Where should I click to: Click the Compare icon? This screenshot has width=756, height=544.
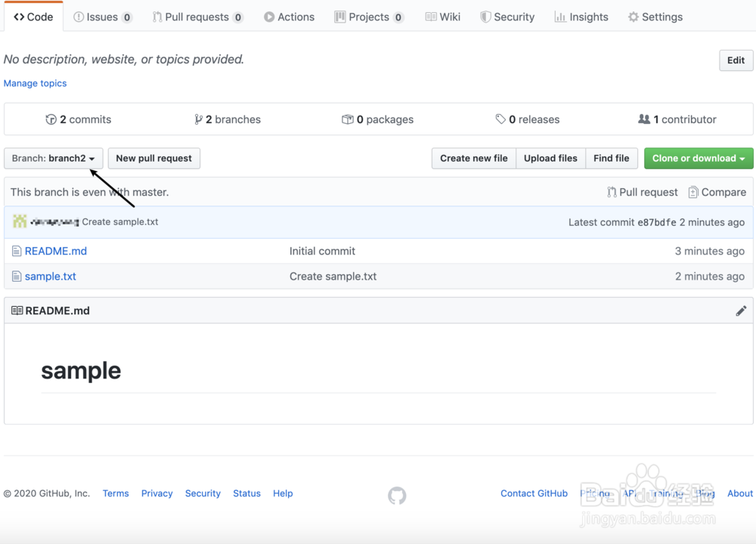(x=693, y=193)
